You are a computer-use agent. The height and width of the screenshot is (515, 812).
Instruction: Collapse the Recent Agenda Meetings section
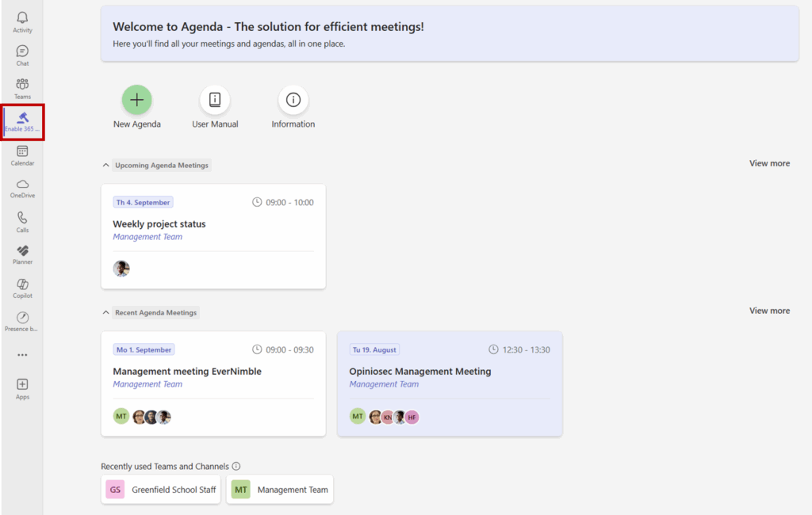tap(105, 312)
